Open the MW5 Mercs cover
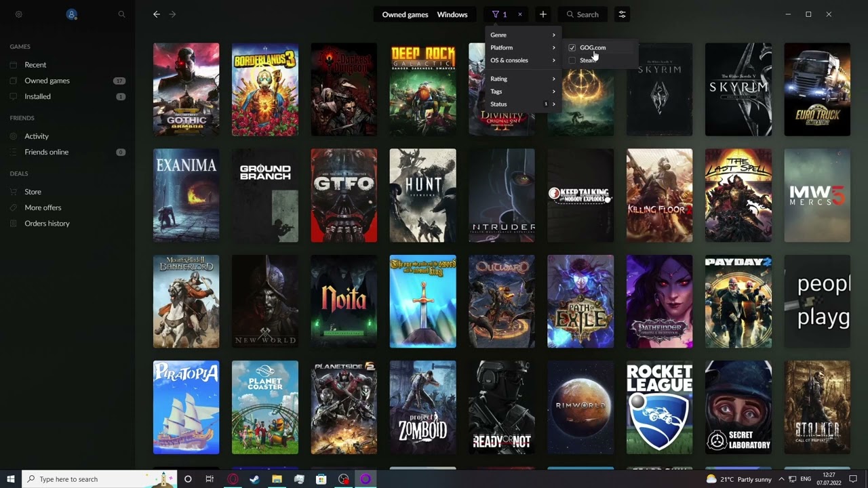This screenshot has width=868, height=488. point(817,195)
